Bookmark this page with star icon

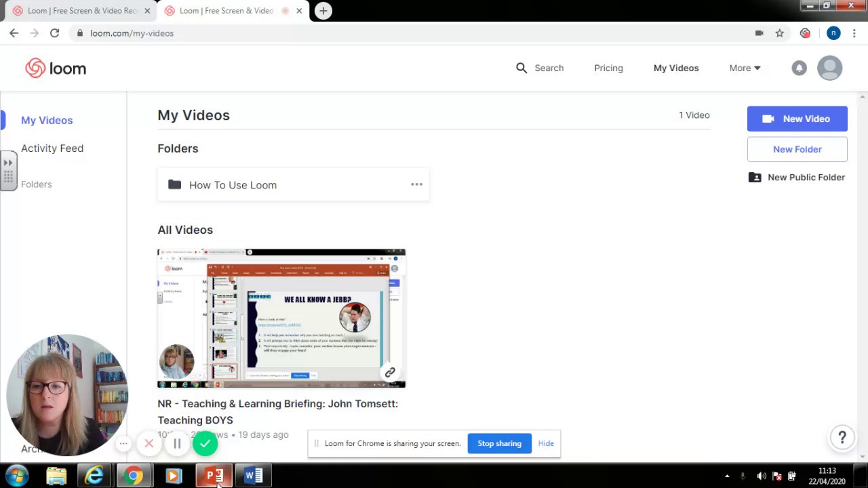[x=780, y=33]
